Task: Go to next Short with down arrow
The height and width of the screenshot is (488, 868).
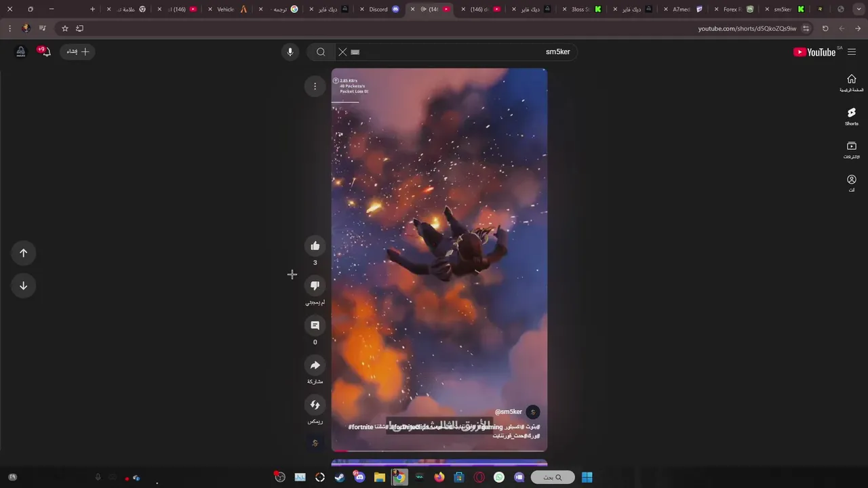Action: (23, 285)
